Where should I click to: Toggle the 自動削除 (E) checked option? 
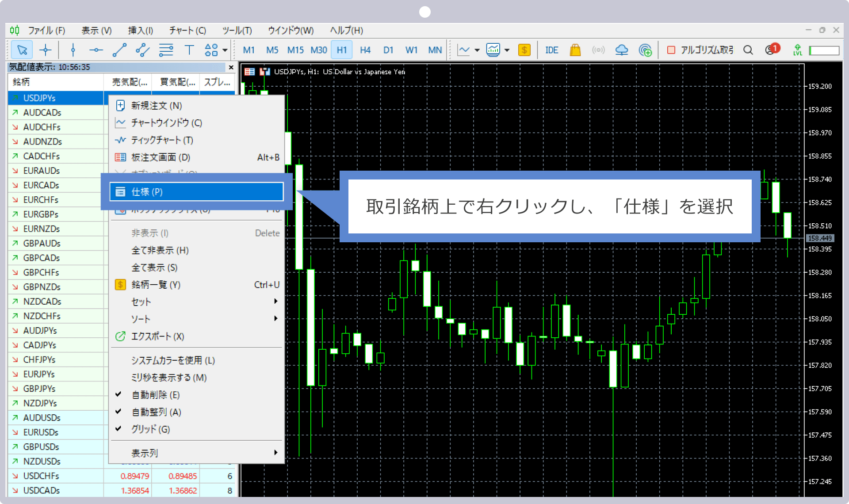point(196,395)
